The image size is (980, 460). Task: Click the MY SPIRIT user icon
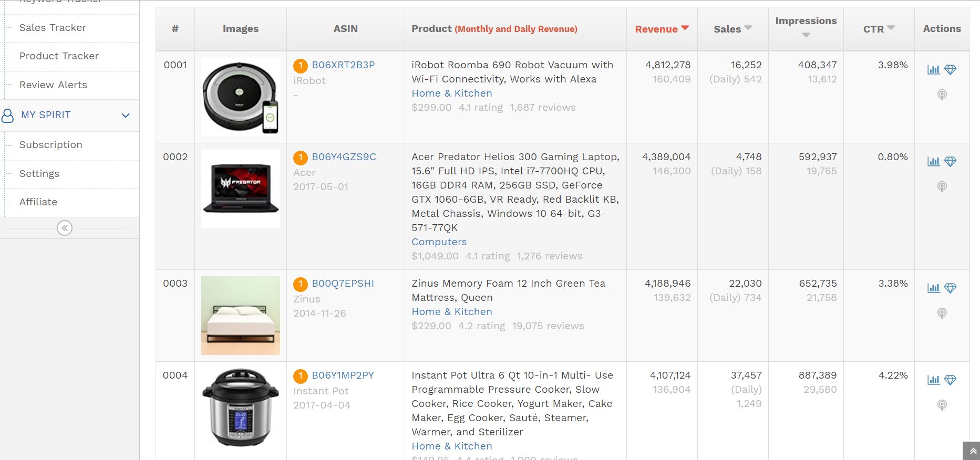coord(7,115)
